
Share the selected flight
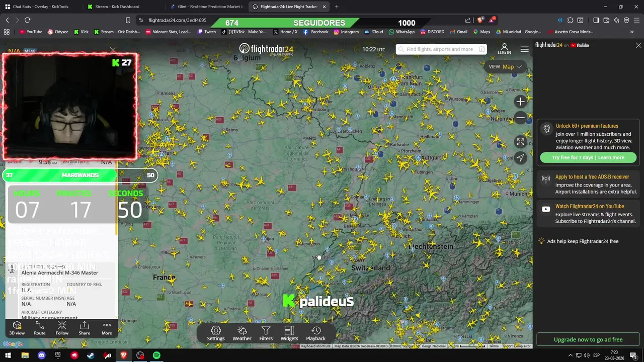click(x=85, y=328)
